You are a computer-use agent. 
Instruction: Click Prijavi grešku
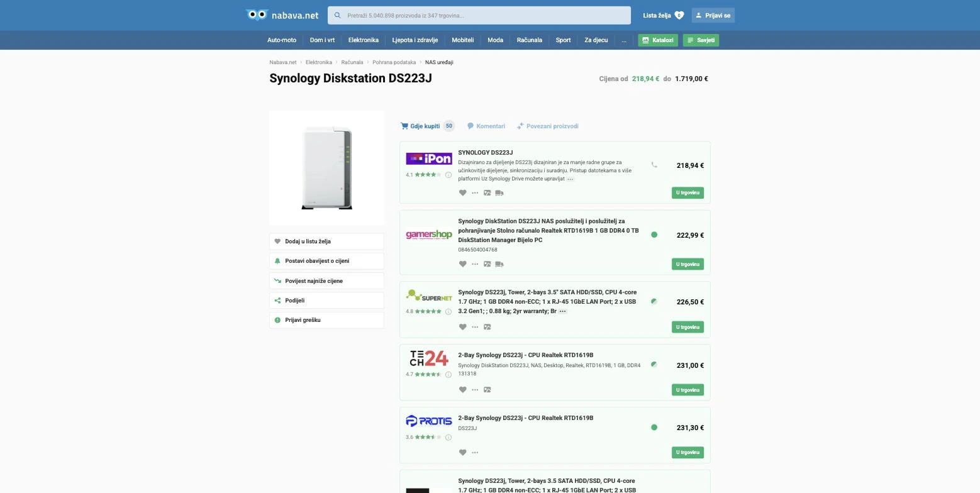tap(326, 320)
